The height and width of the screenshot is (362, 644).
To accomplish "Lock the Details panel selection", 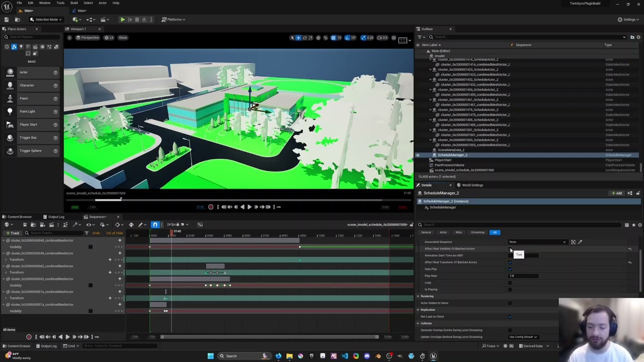I will [638, 193].
